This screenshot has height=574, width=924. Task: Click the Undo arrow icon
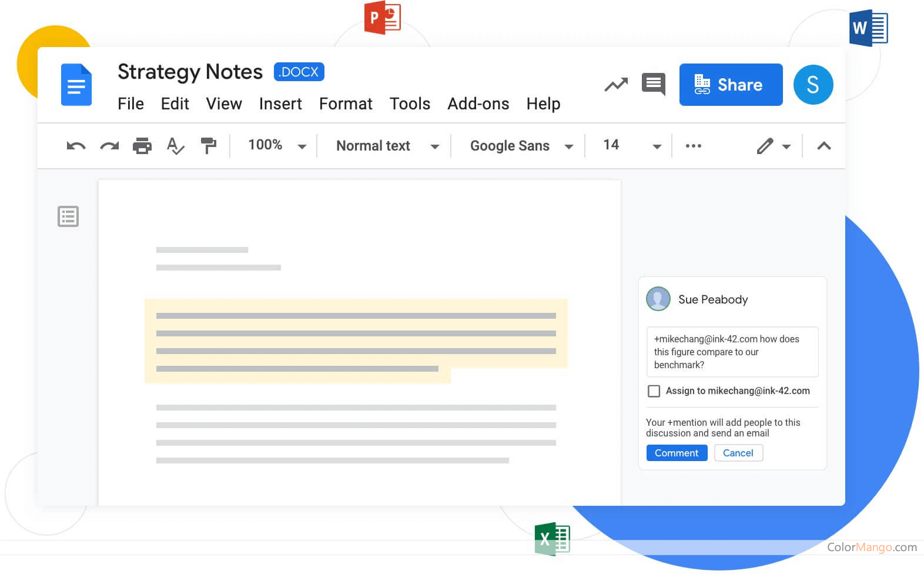tap(76, 146)
